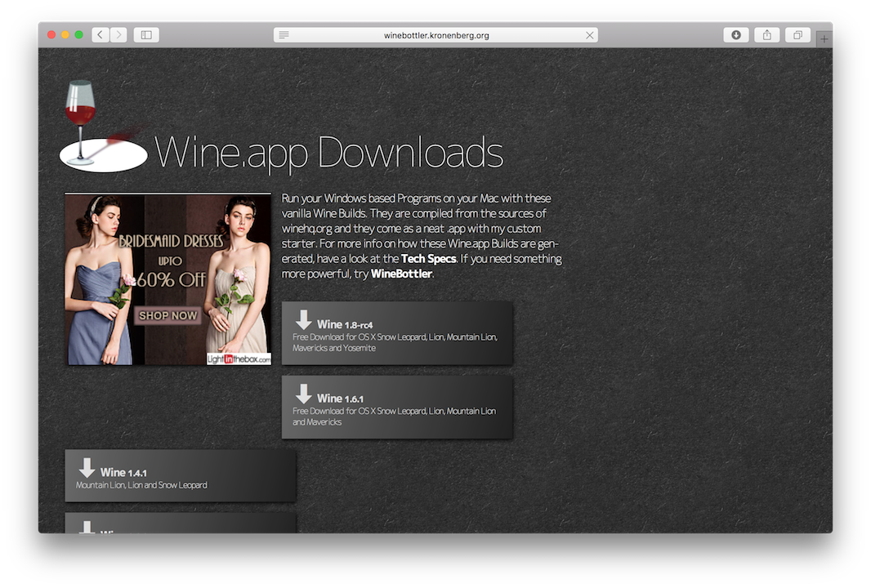Viewport: 871px width, 588px height.
Task: Download Wine 1.6.1 title link
Action: click(340, 398)
